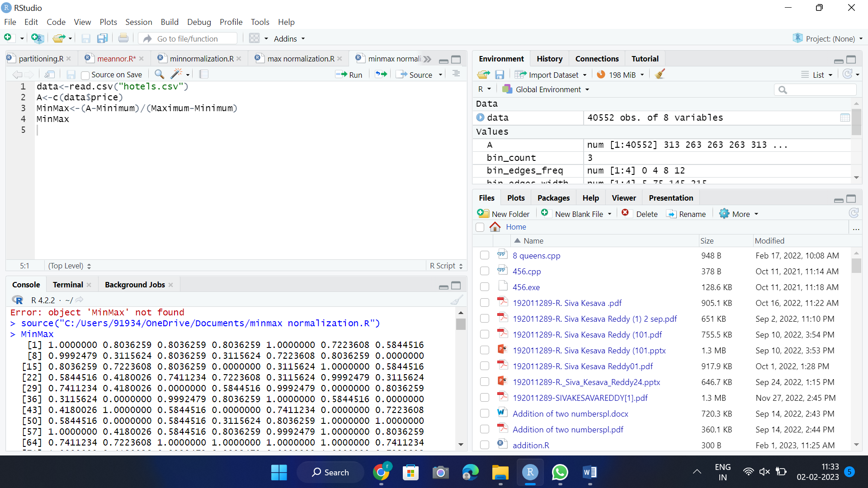Toggle select-all checkbox next to Home
This screenshot has width=868, height=488.
480,227
